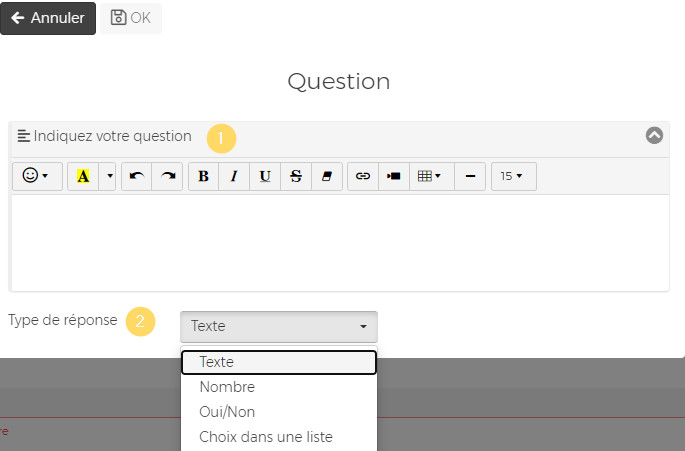Screen dimensions: 685x451
Task: Click the Annuler button
Action: pos(48,18)
